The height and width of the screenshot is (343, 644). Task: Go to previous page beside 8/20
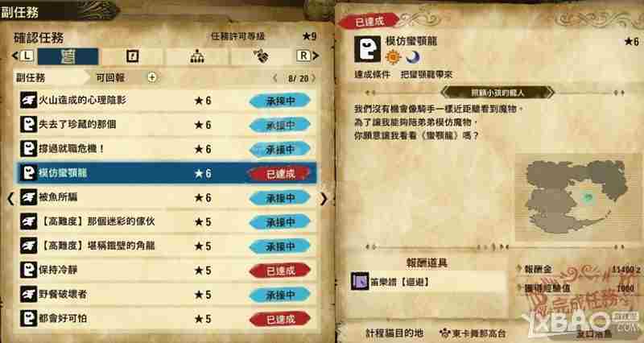coord(275,78)
